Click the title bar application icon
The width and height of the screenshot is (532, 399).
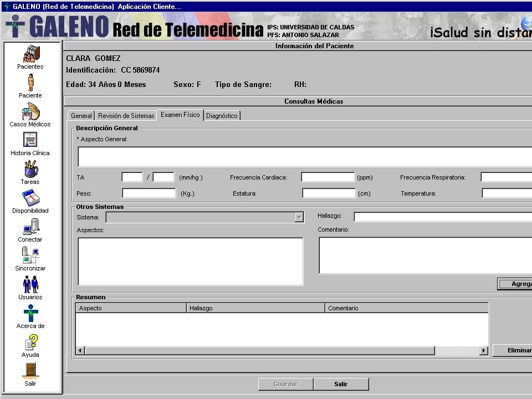7,7
